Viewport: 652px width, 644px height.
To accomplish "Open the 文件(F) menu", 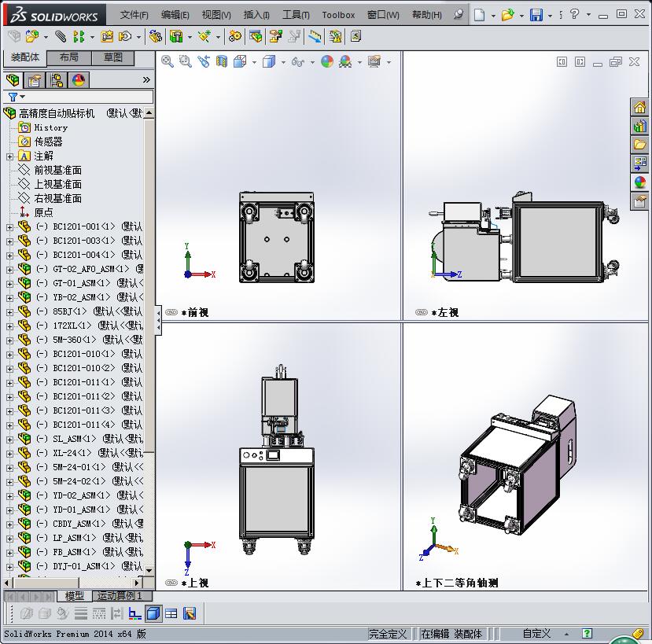I will [134, 15].
